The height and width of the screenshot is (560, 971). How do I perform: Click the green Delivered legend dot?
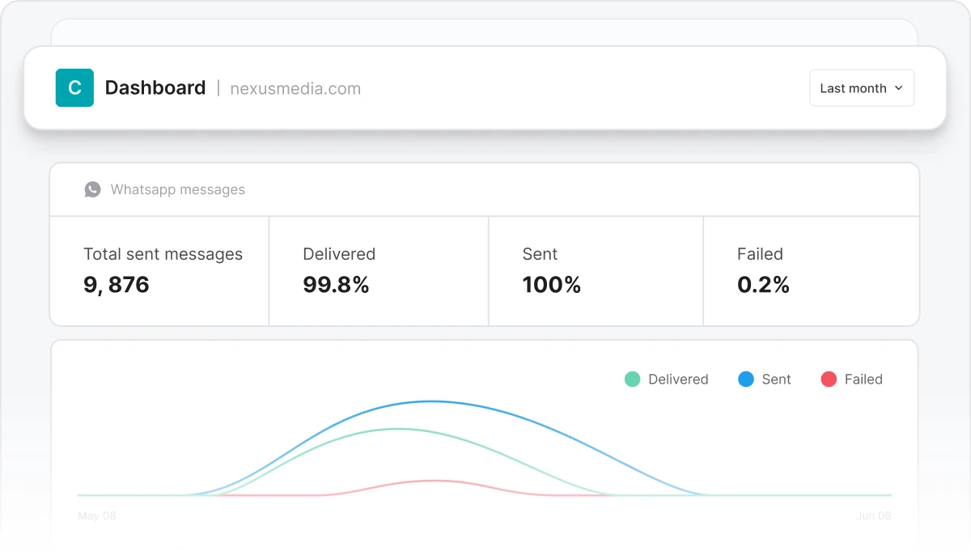[633, 379]
